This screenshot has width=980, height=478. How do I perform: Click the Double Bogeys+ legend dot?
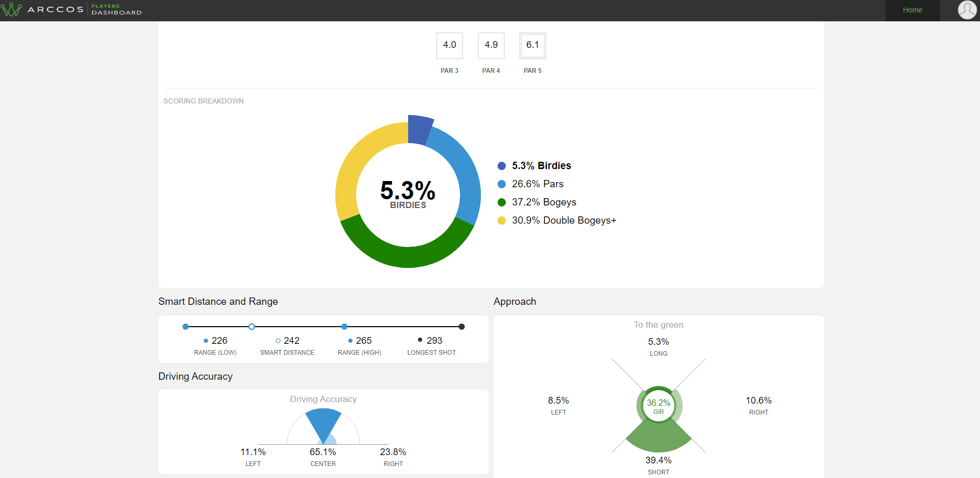click(x=502, y=221)
